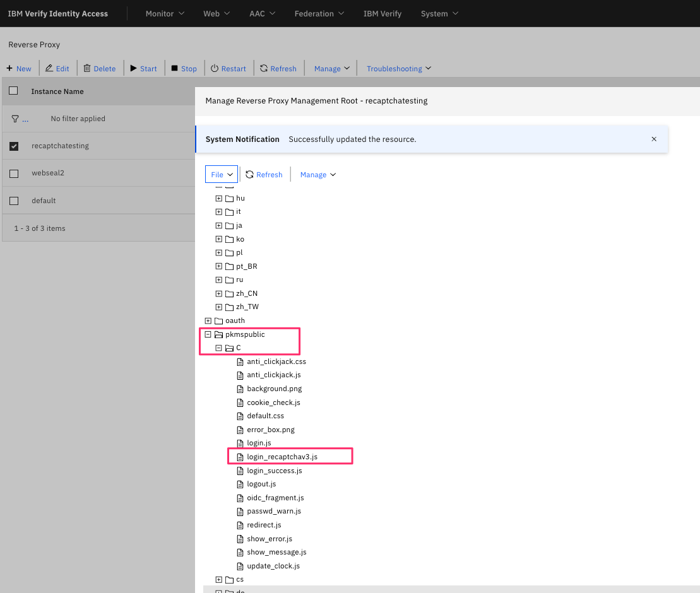Expand the ko folder
The height and width of the screenshot is (593, 700).
219,239
